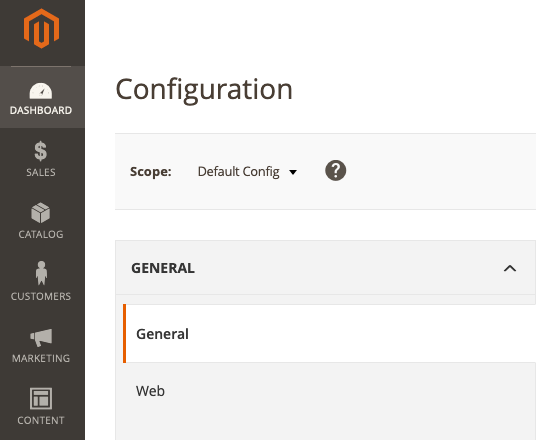Click the GENERAL section header text
This screenshot has height=440, width=536.
click(163, 268)
